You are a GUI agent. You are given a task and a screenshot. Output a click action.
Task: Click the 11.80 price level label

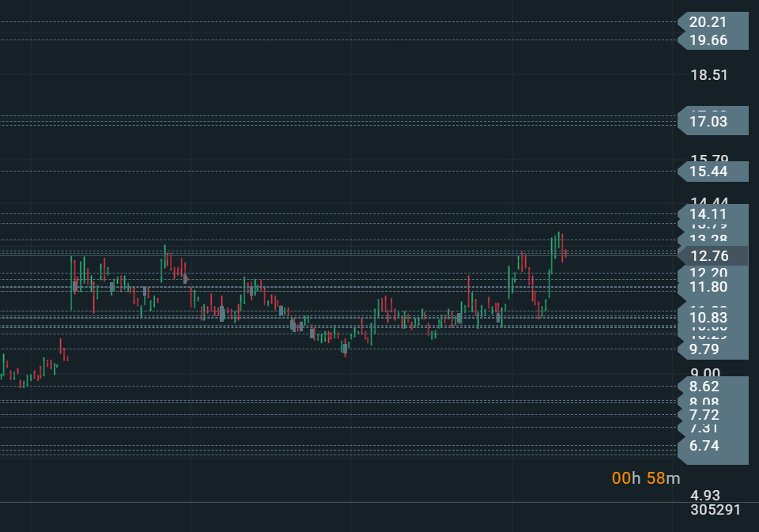click(x=712, y=287)
